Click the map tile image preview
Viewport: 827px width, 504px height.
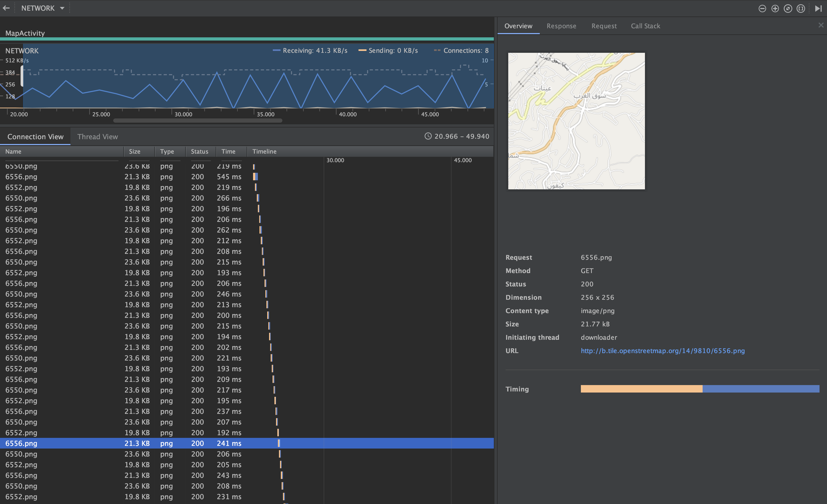pyautogui.click(x=576, y=121)
